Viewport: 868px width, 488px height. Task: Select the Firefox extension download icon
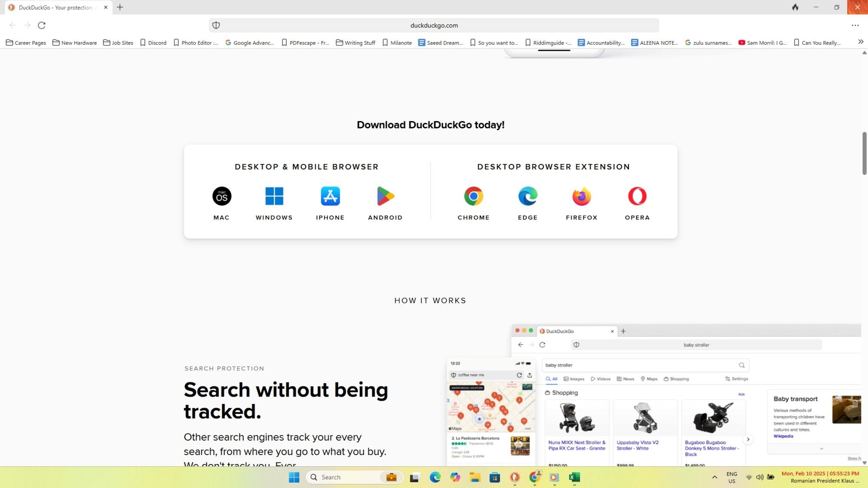tap(581, 196)
